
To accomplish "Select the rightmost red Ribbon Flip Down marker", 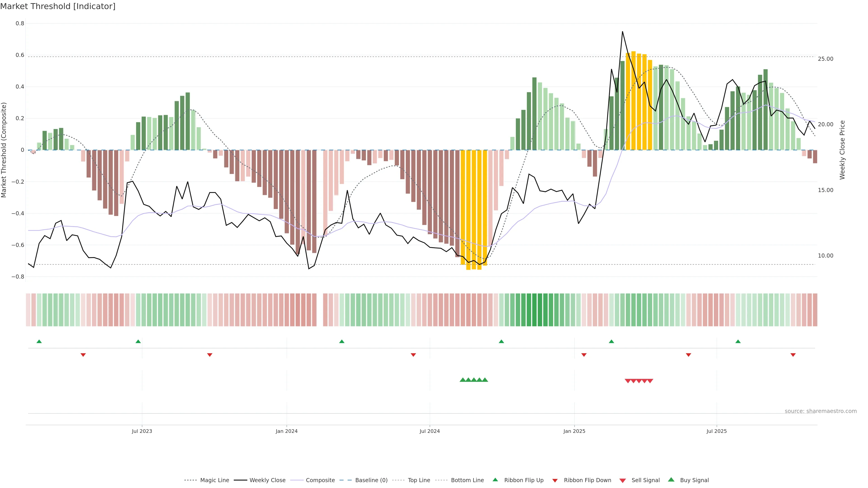I will [793, 355].
